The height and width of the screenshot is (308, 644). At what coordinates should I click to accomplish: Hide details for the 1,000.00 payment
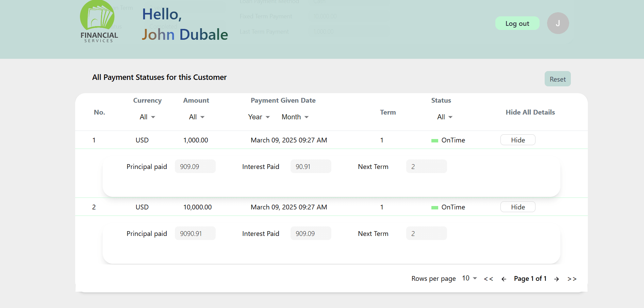[517, 140]
